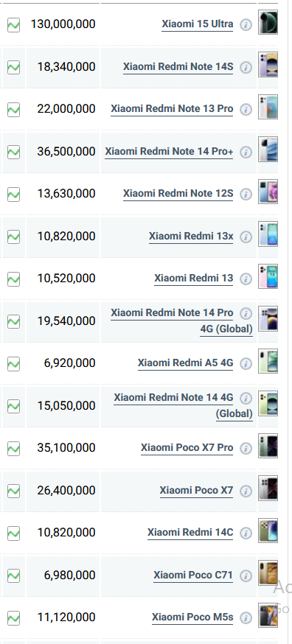Open Xiaomi Redmi Note 14 Pro+ product link
This screenshot has height=644, width=292.
(169, 152)
